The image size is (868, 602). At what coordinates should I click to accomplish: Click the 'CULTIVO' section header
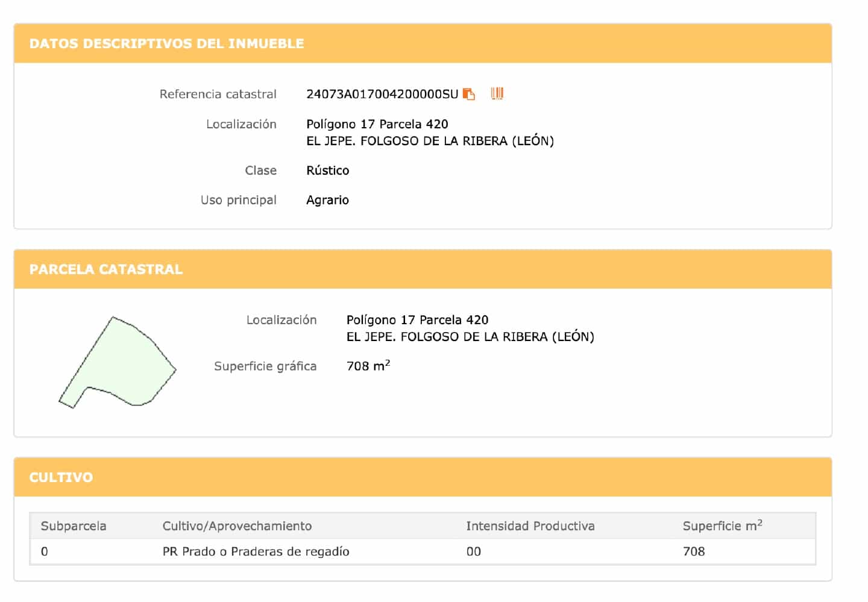point(61,477)
